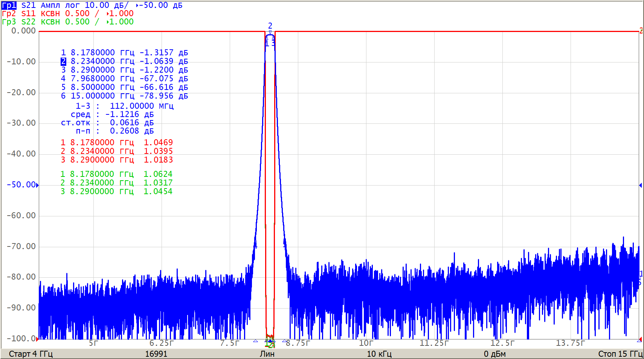
Task: Click the highlighted marker 2 number box
Action: (x=63, y=61)
